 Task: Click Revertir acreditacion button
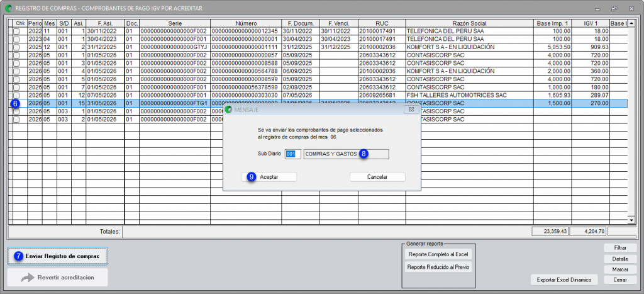pos(57,278)
